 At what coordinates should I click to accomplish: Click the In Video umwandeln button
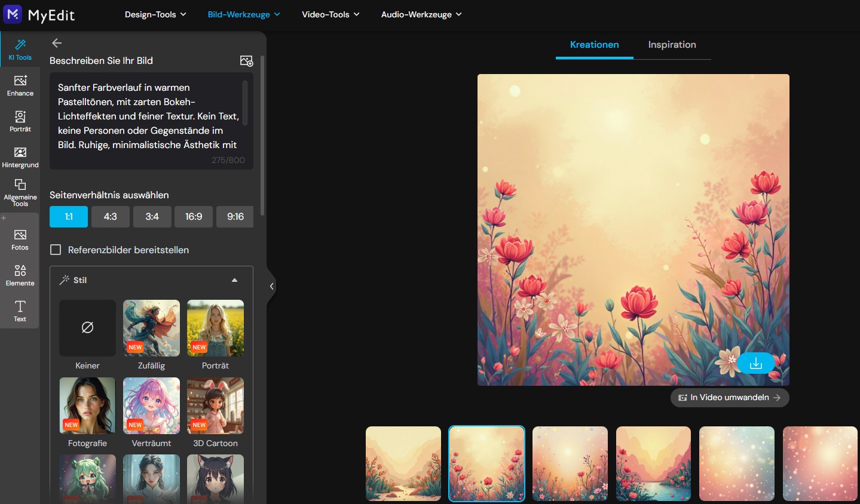[730, 398]
